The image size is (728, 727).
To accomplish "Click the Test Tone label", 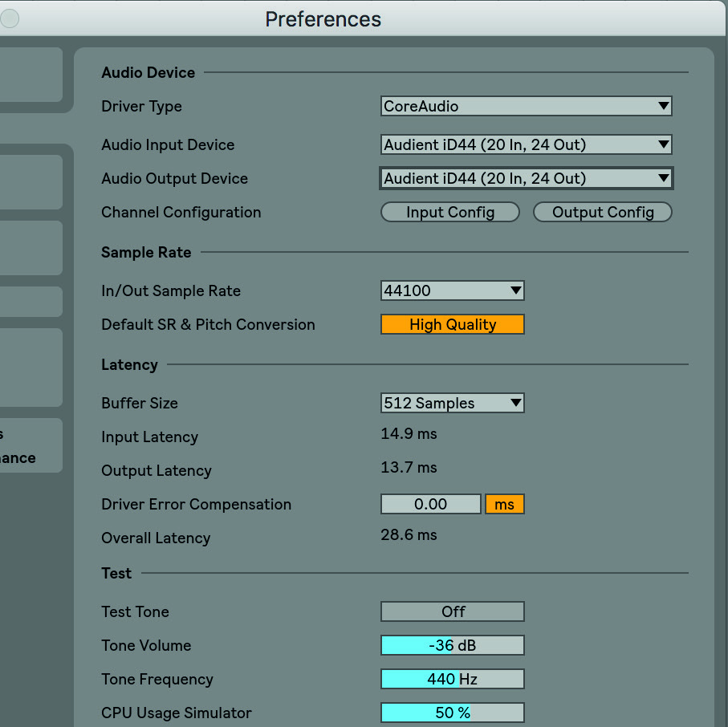I will point(135,612).
